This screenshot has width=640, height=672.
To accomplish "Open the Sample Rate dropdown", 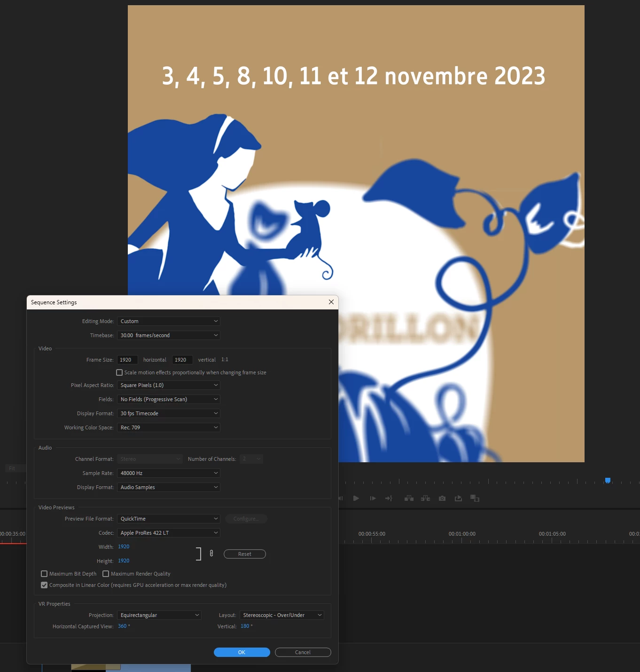I will 169,473.
